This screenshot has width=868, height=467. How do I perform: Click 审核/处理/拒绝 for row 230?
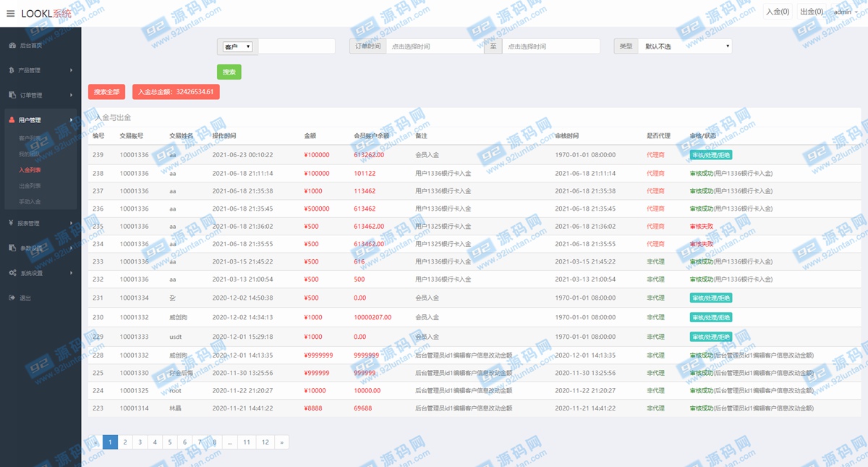coord(711,317)
